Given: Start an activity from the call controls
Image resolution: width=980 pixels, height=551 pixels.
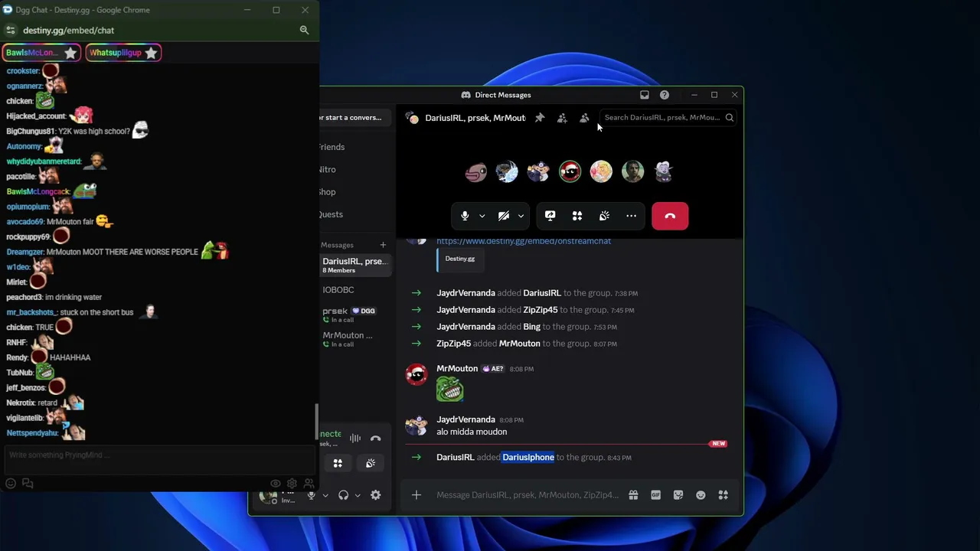Looking at the screenshot, I should tap(577, 216).
